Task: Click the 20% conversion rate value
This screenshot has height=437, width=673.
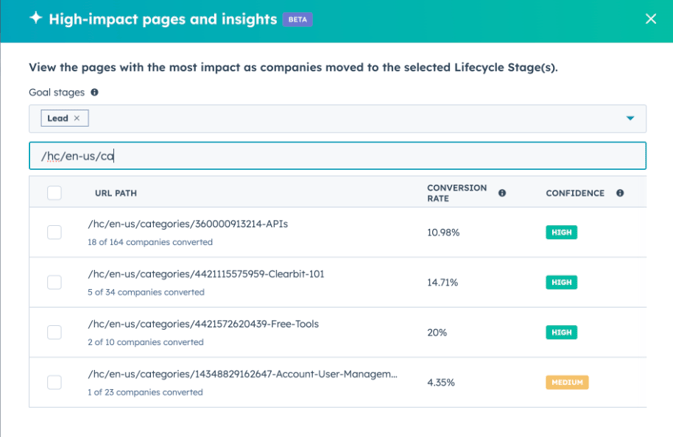Action: click(437, 333)
